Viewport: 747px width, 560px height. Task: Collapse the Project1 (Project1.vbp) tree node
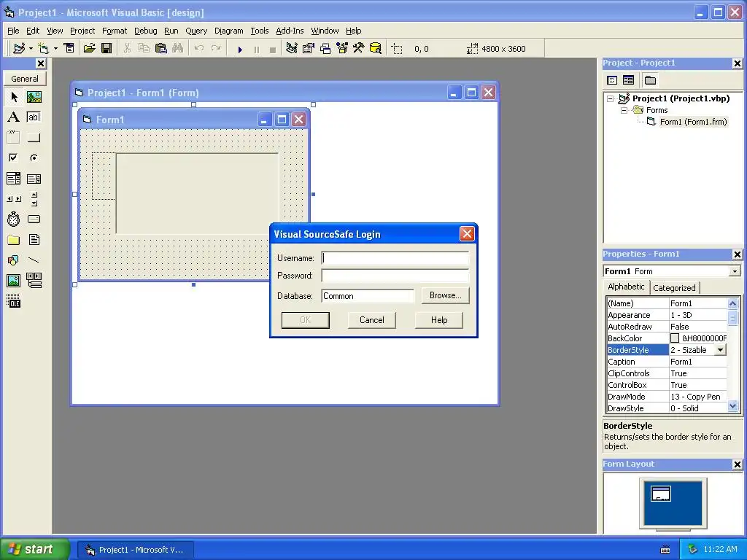coord(611,98)
